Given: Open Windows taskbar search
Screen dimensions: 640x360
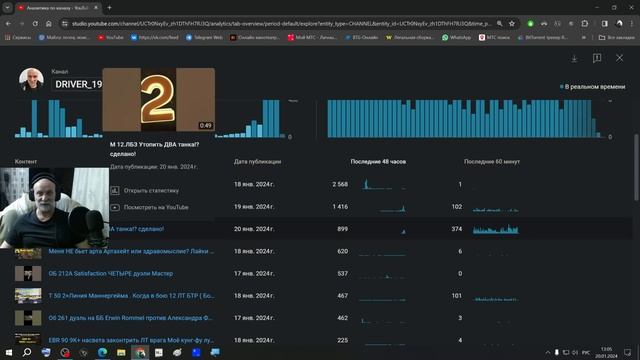Looking at the screenshot, I should (x=27, y=352).
